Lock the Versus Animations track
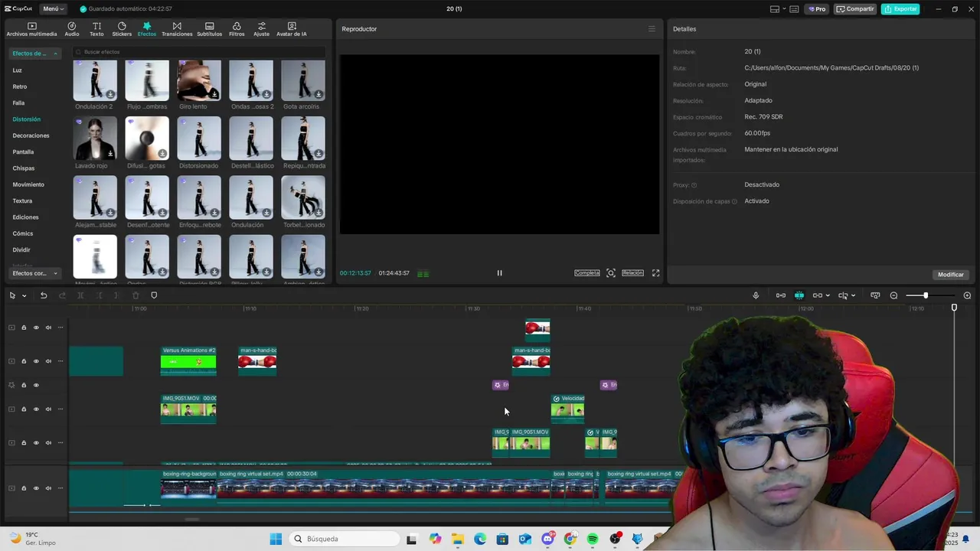The width and height of the screenshot is (980, 551). [x=24, y=361]
